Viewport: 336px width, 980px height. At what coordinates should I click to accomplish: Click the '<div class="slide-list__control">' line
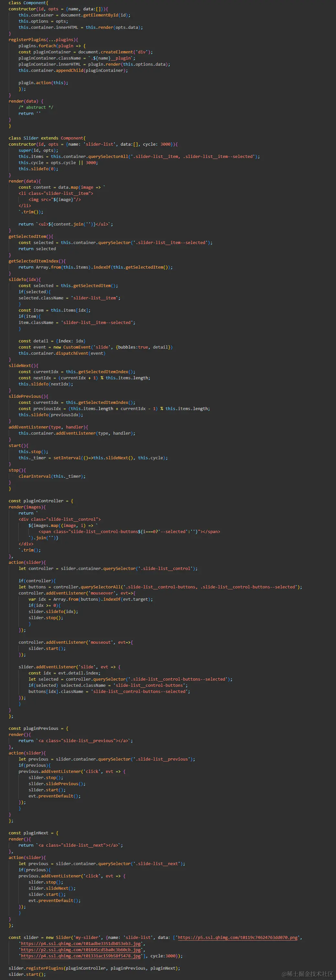tap(60, 519)
